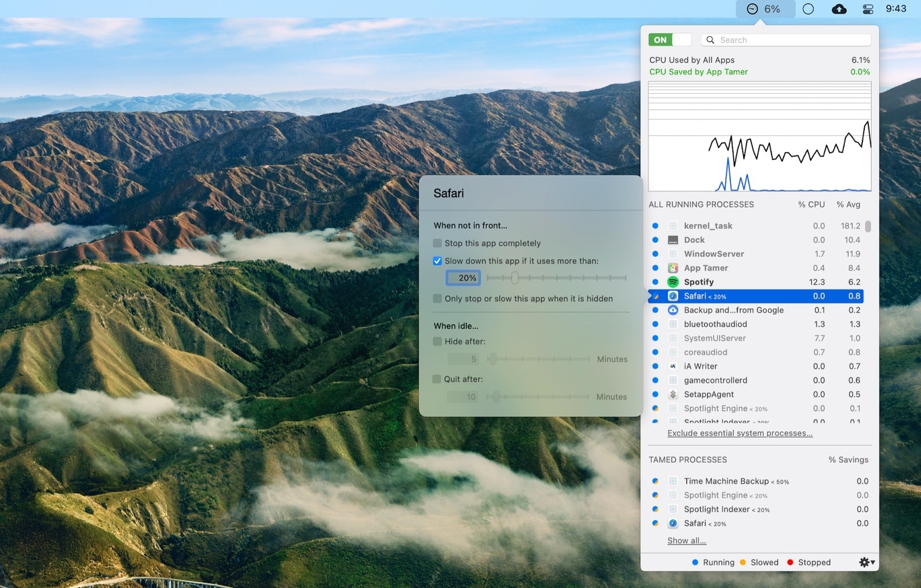The height and width of the screenshot is (588, 921).
Task: Enable the Hide after checkbox
Action: [437, 341]
